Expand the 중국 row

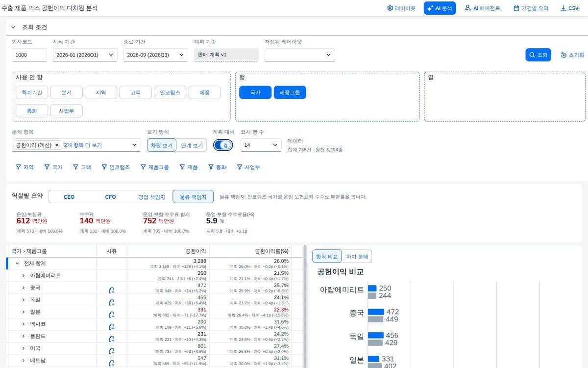click(x=23, y=288)
